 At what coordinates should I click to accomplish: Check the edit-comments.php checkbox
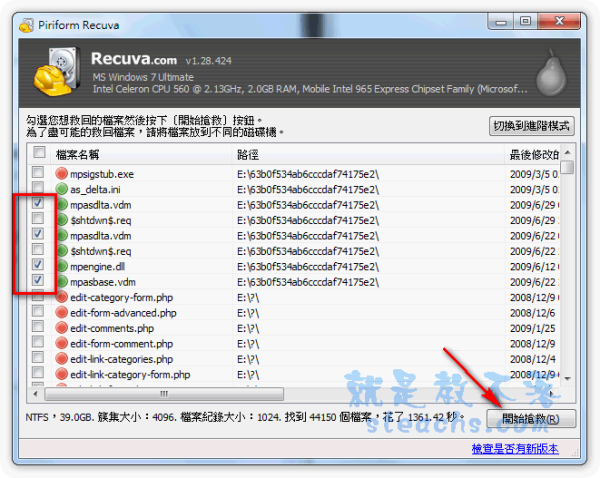pos(38,326)
